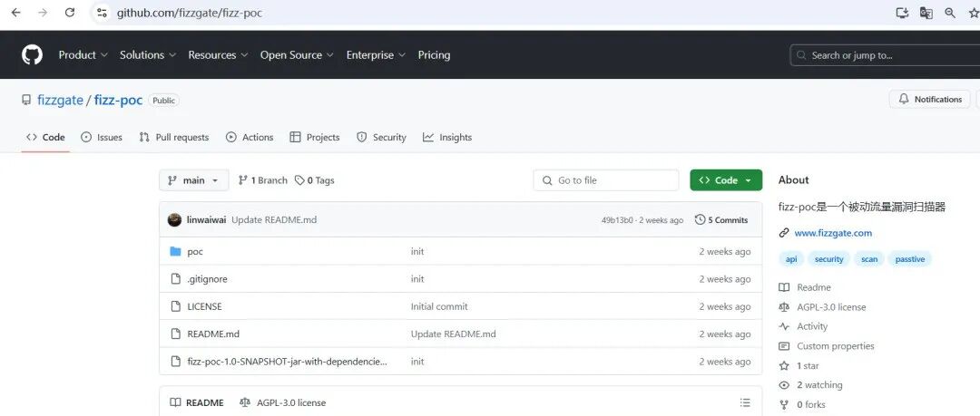
Task: Switch to the Security tab
Action: click(381, 138)
